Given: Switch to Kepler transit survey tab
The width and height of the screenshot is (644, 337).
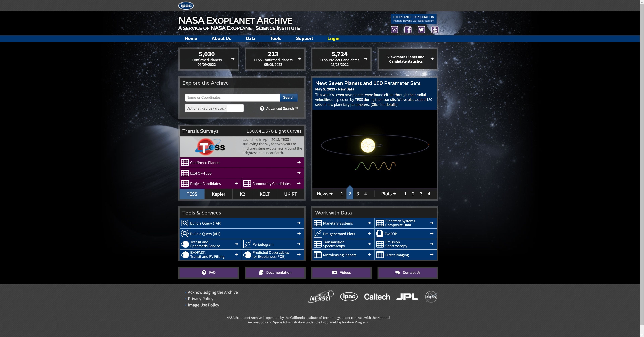Looking at the screenshot, I should coord(218,194).
